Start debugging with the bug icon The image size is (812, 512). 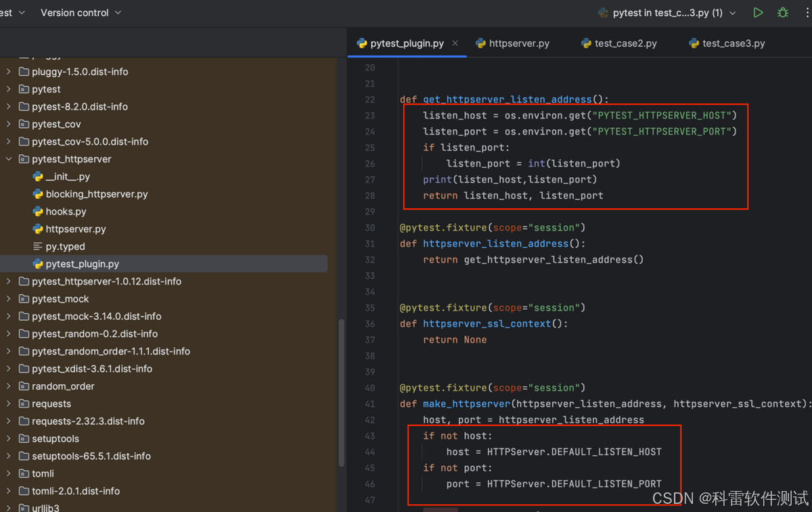click(783, 13)
